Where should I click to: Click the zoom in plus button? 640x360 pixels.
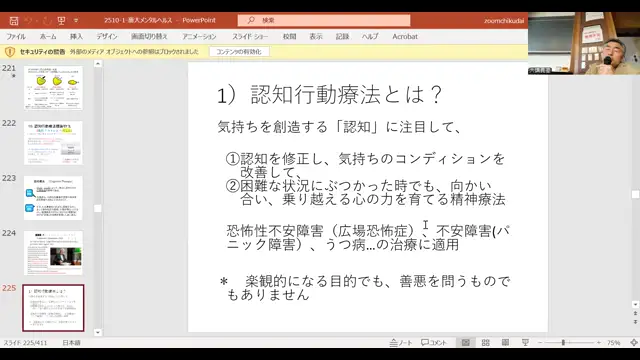(598, 342)
